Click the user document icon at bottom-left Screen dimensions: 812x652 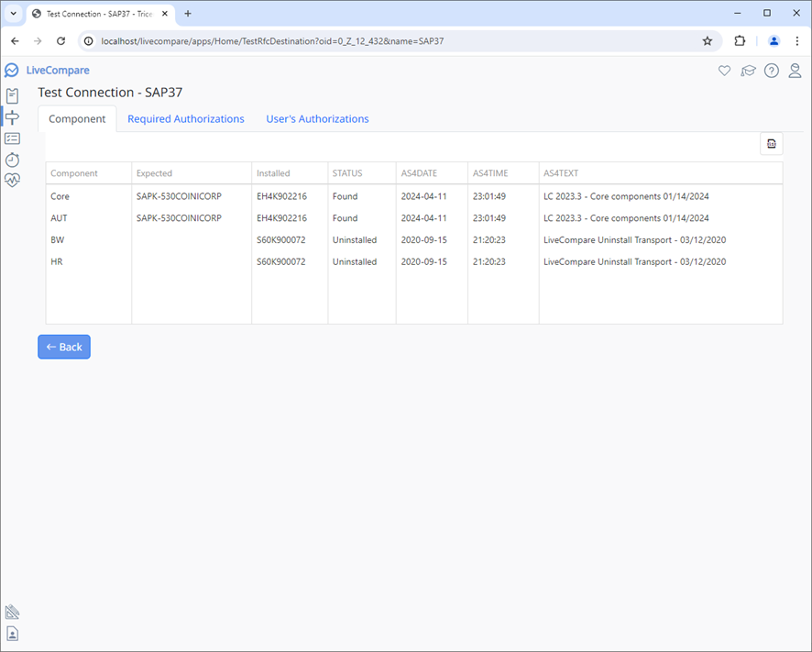tap(12, 634)
